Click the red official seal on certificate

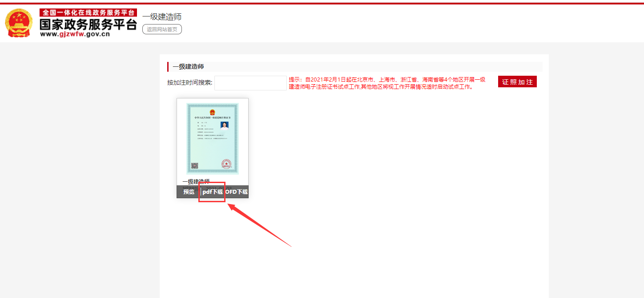click(x=226, y=164)
